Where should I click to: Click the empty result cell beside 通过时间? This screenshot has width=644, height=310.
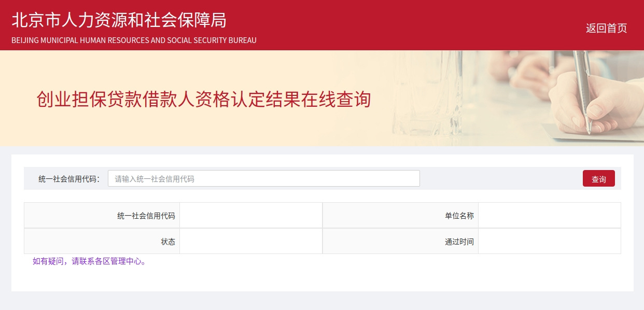550,241
